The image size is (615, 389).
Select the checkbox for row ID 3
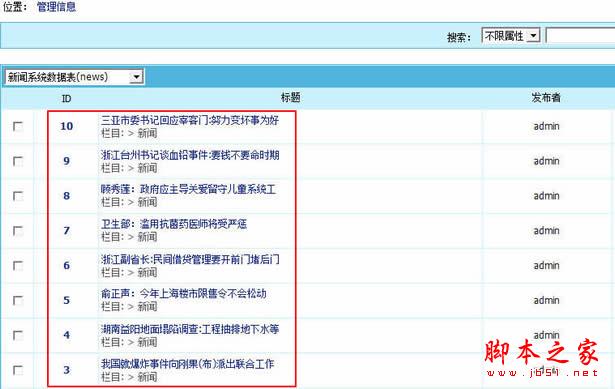(x=18, y=370)
